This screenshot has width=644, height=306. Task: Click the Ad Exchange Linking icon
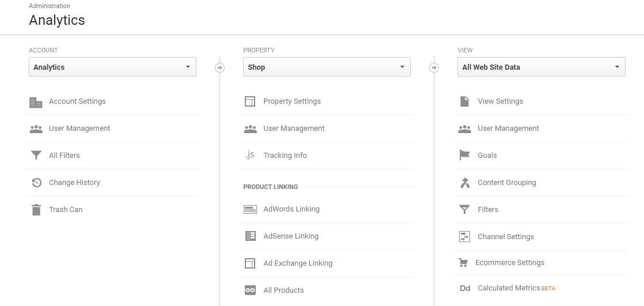(x=250, y=263)
